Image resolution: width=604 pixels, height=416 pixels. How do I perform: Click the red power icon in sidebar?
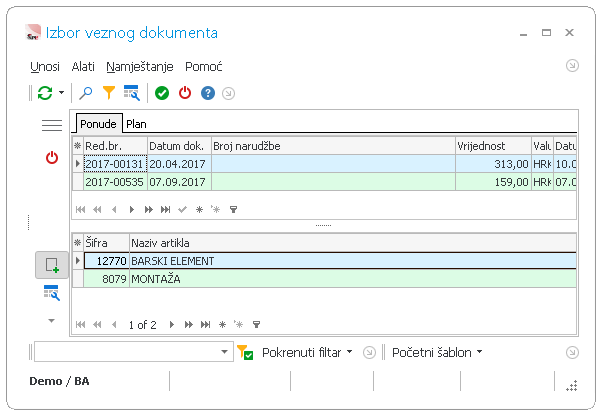click(52, 158)
